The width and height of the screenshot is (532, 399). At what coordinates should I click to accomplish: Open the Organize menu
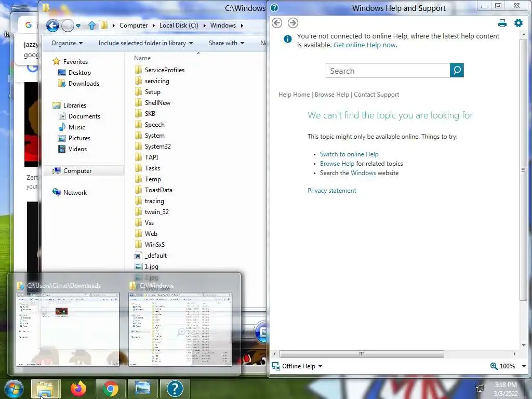click(67, 43)
